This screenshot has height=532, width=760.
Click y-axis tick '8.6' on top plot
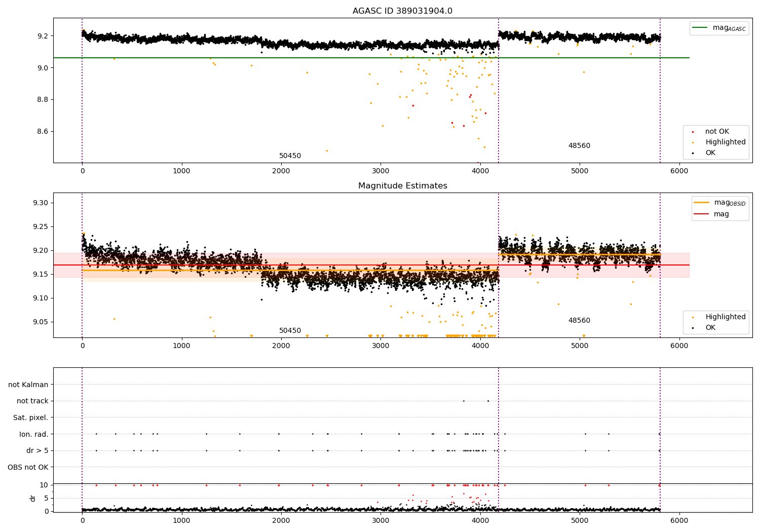(43, 132)
